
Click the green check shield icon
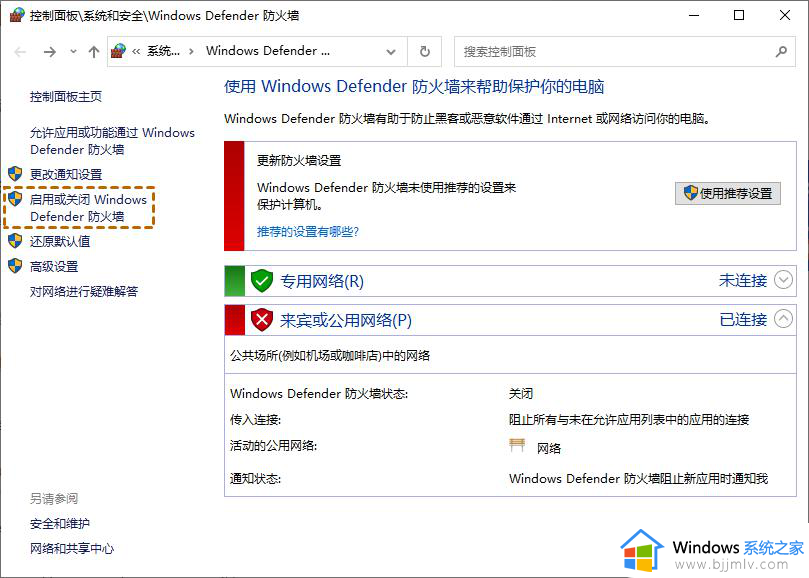262,281
